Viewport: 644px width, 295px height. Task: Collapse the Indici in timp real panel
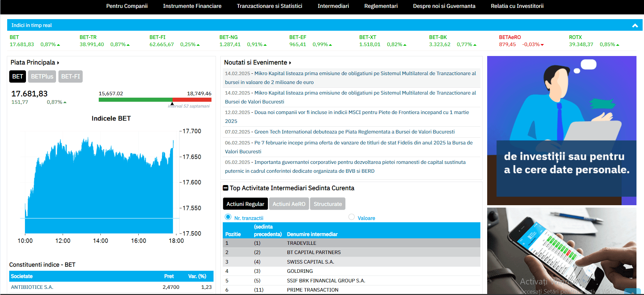click(635, 25)
